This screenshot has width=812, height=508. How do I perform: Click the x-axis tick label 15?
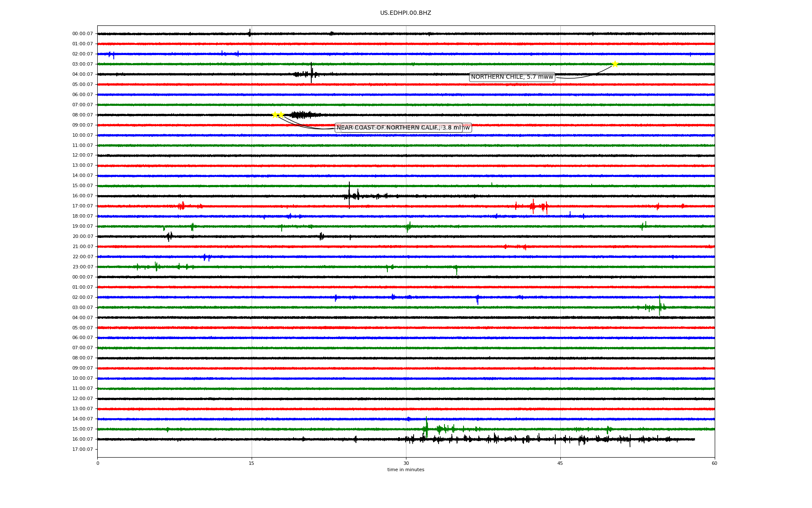pos(252,463)
